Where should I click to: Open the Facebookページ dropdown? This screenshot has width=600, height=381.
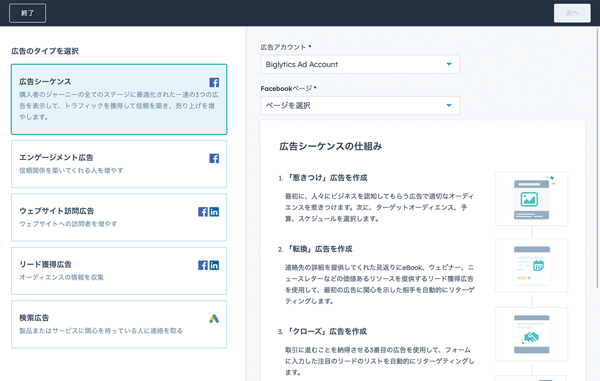[x=360, y=105]
